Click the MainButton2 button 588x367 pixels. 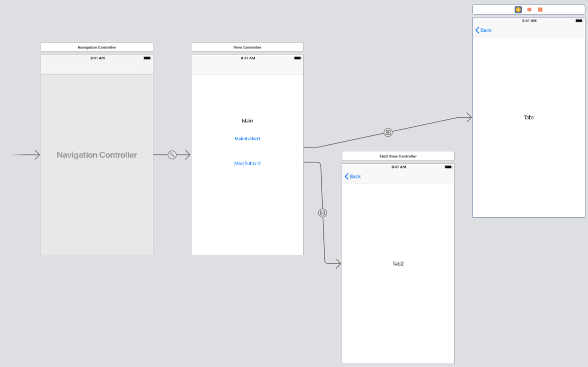(247, 163)
